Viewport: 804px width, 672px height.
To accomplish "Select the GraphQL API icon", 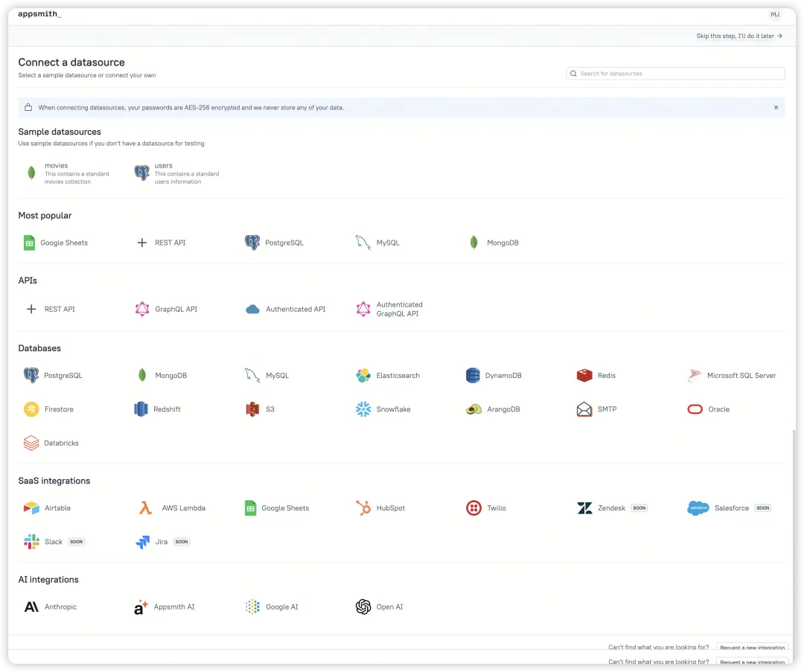I will [x=142, y=309].
